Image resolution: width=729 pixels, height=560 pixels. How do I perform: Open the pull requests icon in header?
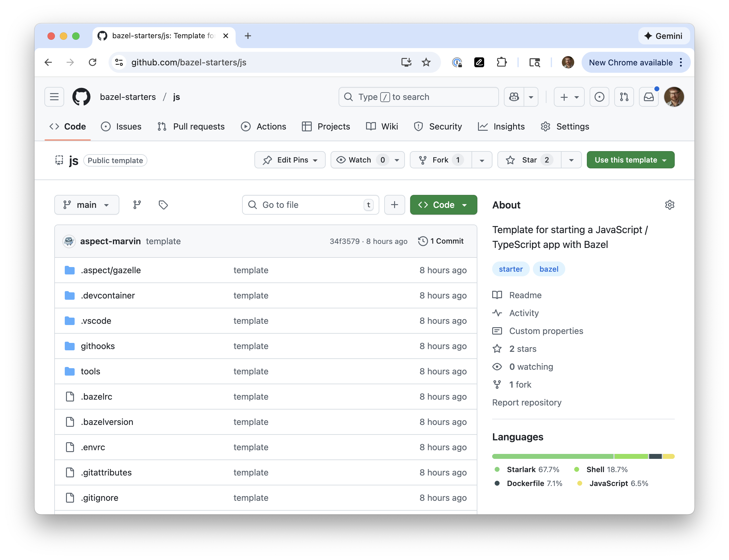pyautogui.click(x=624, y=97)
